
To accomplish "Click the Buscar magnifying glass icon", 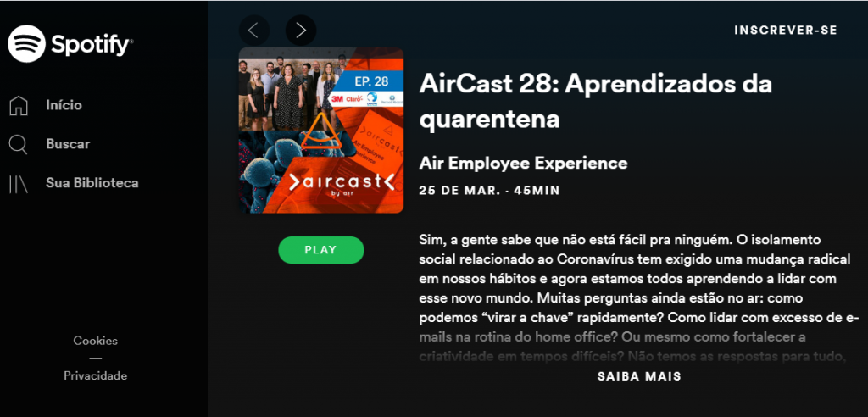I will pyautogui.click(x=19, y=144).
